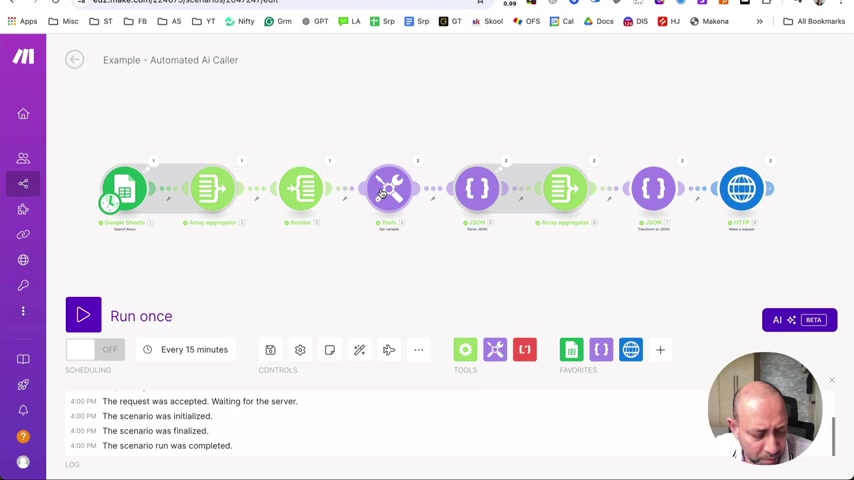Click the auto-align magic wand icon

point(359,350)
